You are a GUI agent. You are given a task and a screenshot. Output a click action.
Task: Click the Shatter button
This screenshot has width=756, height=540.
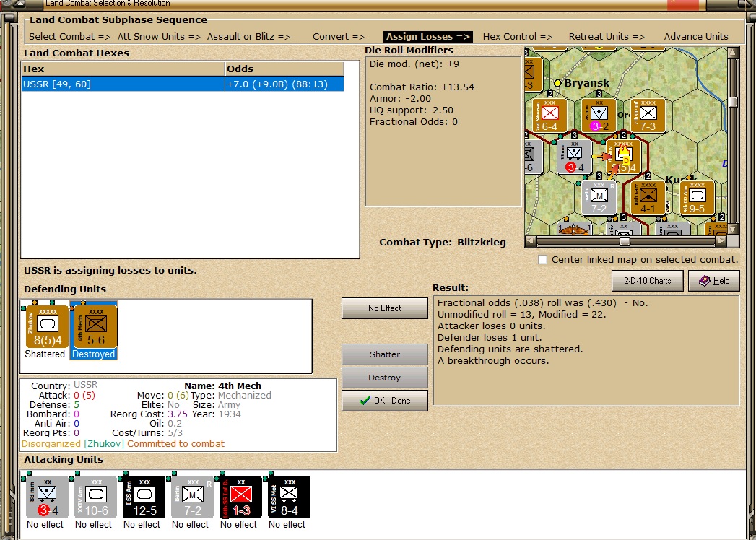pyautogui.click(x=384, y=354)
